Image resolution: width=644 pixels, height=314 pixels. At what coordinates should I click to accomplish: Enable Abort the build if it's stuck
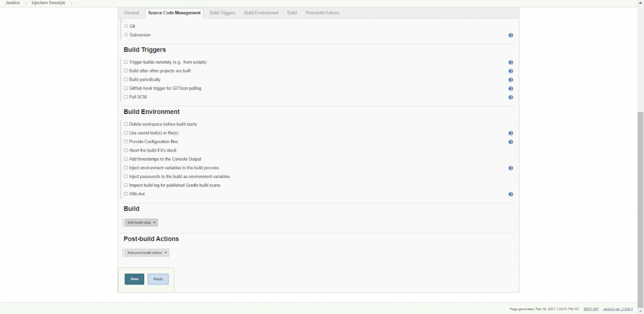pos(126,150)
